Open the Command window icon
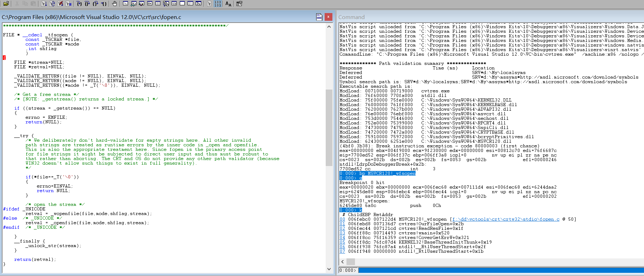The width and height of the screenshot is (644, 276). click(x=125, y=4)
